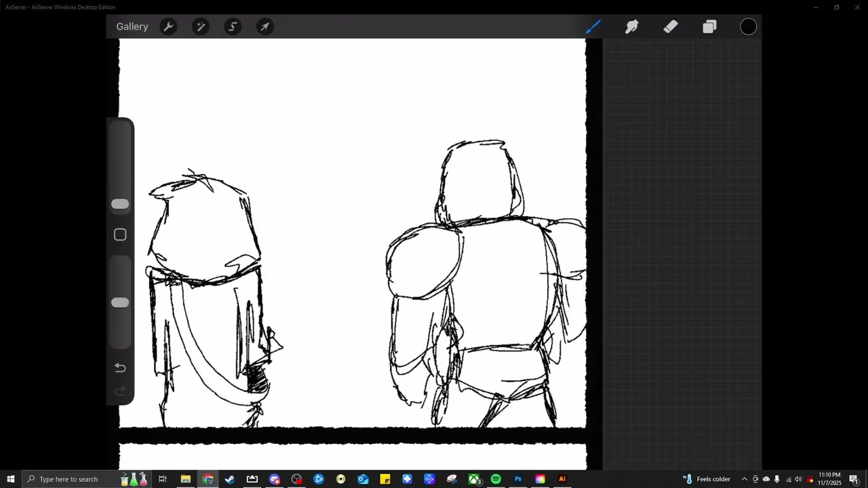868x488 pixels.
Task: Launch Photoshop from the taskbar
Action: coord(518,479)
